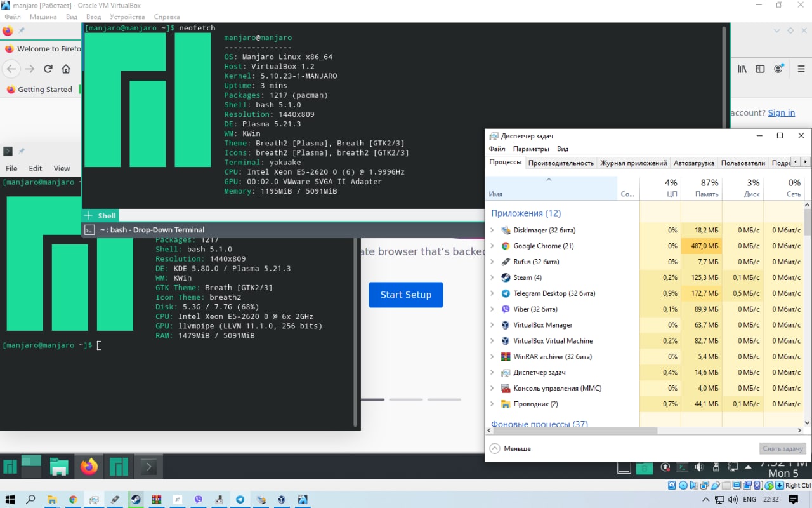812x508 pixels.
Task: Open Google Chrome from Windows taskbar
Action: tap(73, 500)
